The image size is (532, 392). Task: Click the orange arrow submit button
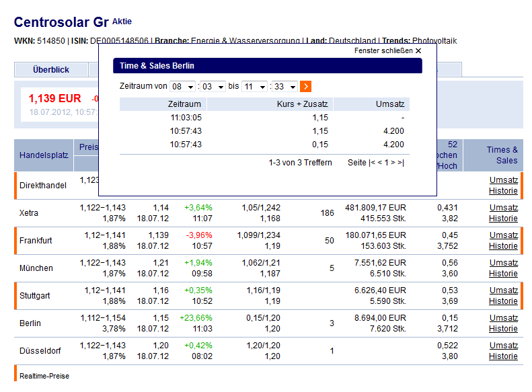(305, 86)
